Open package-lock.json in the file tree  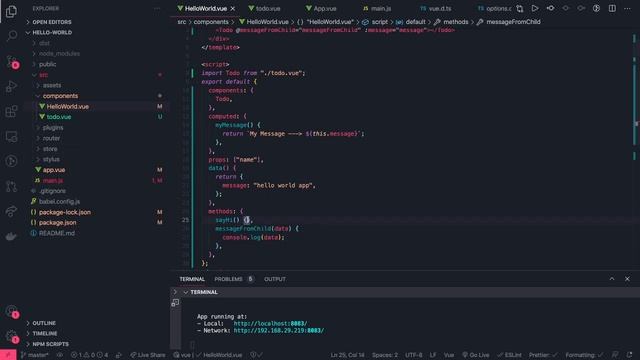64,212
